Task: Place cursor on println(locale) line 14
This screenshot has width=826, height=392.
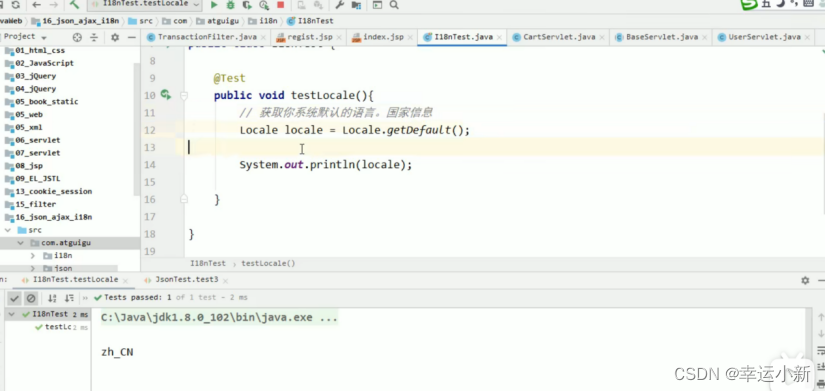Action: point(326,165)
